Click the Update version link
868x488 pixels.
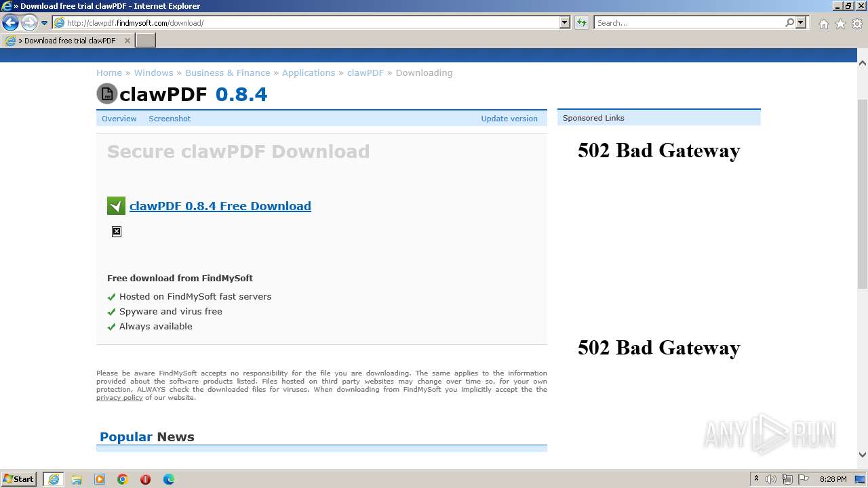tap(509, 119)
